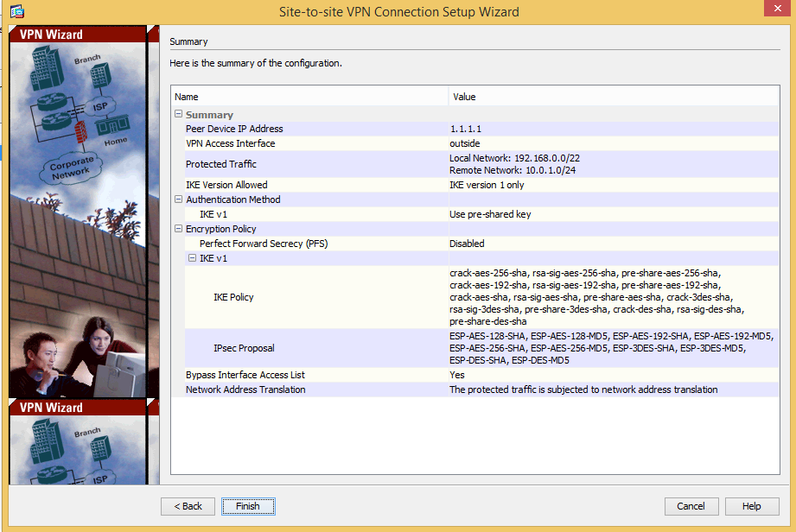Click the PFS value 'Disabled'
The height and width of the screenshot is (532, 796).
(x=467, y=244)
